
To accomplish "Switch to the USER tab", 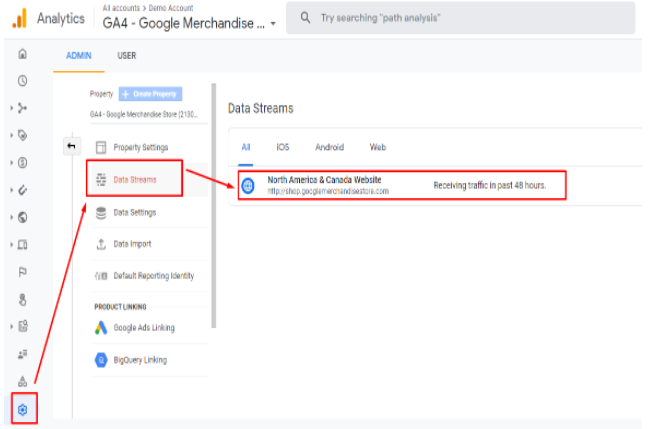I will pos(127,56).
